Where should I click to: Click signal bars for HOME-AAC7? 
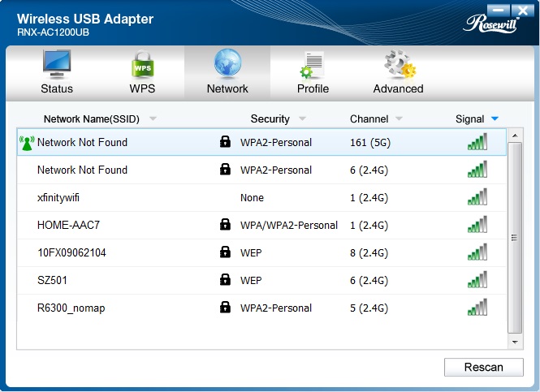[477, 224]
